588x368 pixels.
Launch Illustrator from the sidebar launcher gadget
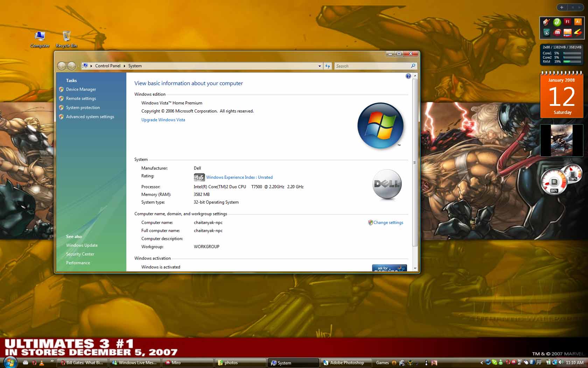pos(578,22)
